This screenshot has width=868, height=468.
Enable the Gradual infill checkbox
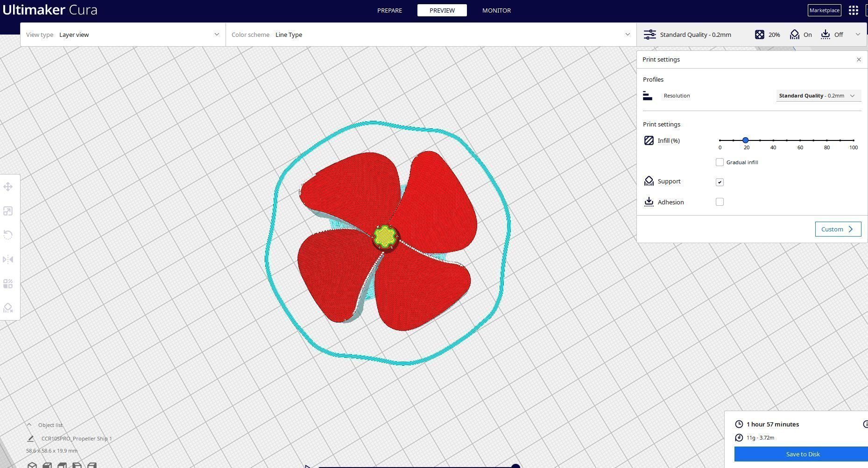(x=720, y=162)
